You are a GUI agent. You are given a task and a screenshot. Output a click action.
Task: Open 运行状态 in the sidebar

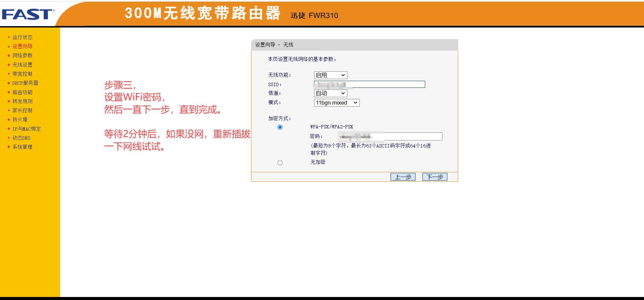click(22, 37)
